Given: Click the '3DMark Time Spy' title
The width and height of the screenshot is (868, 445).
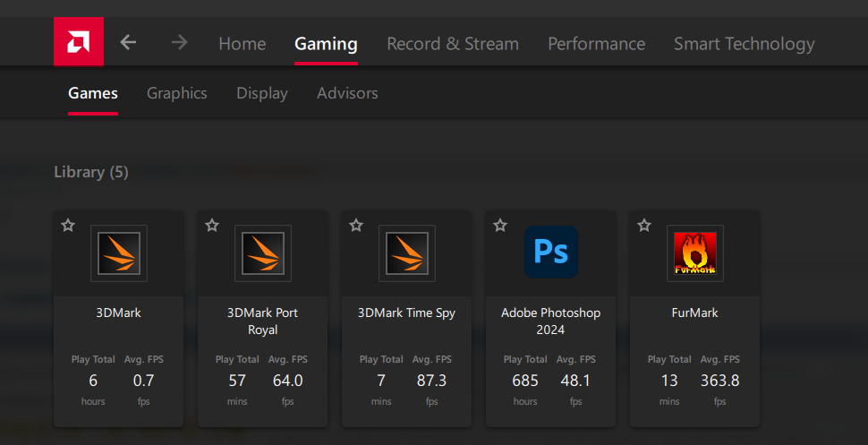Looking at the screenshot, I should (x=407, y=313).
